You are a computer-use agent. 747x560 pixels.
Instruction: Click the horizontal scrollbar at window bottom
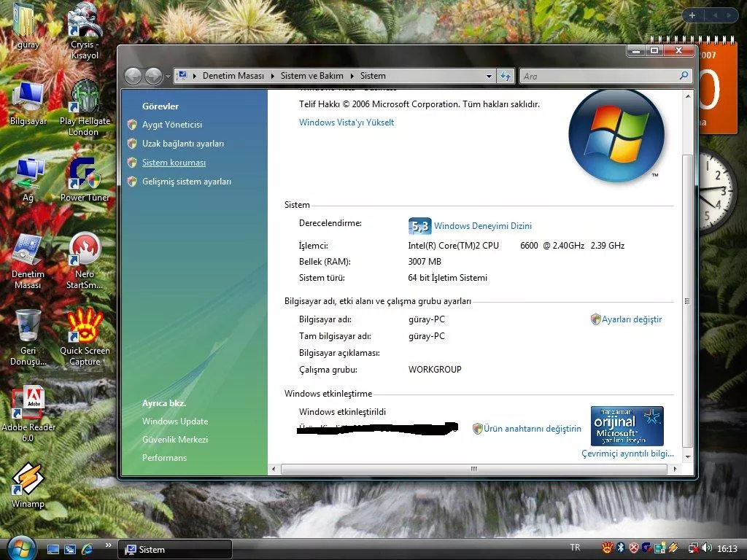[x=473, y=469]
